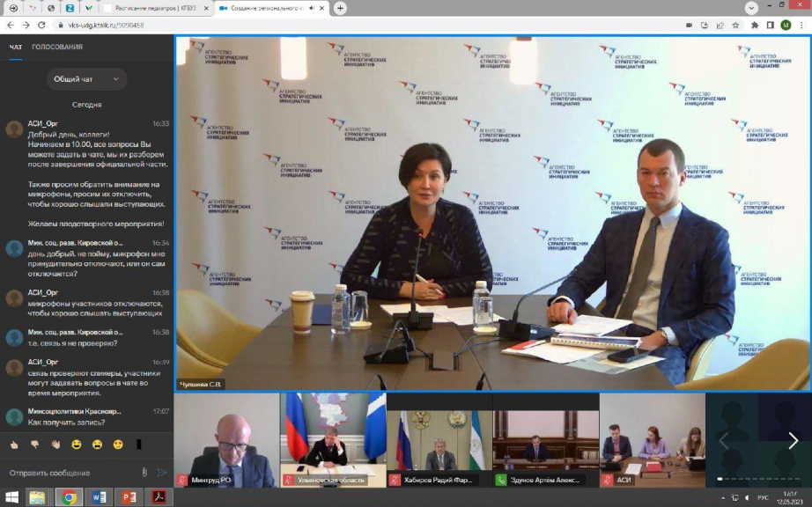Open Chrome three-dot menu
Viewport: 812px width, 507px height.
pos(802,25)
